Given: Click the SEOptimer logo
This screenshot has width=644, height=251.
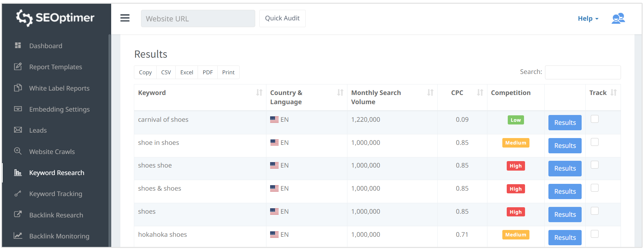Looking at the screenshot, I should click(x=55, y=18).
